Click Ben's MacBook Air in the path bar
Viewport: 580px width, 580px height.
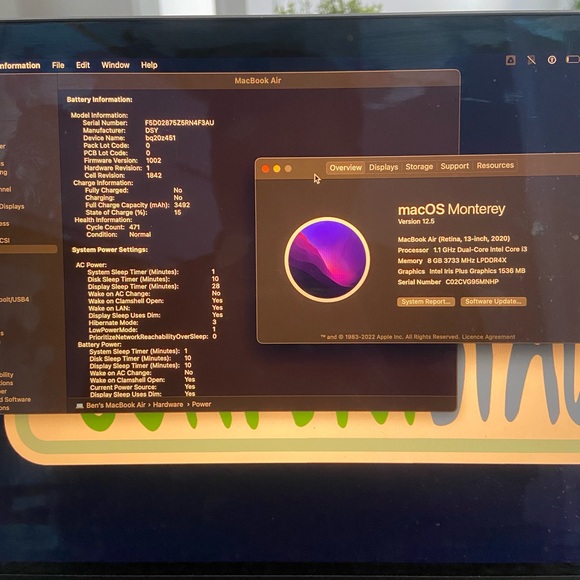[116, 405]
